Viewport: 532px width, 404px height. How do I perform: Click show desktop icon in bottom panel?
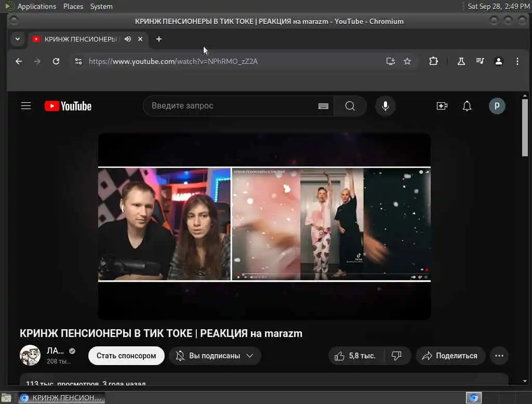point(6,398)
